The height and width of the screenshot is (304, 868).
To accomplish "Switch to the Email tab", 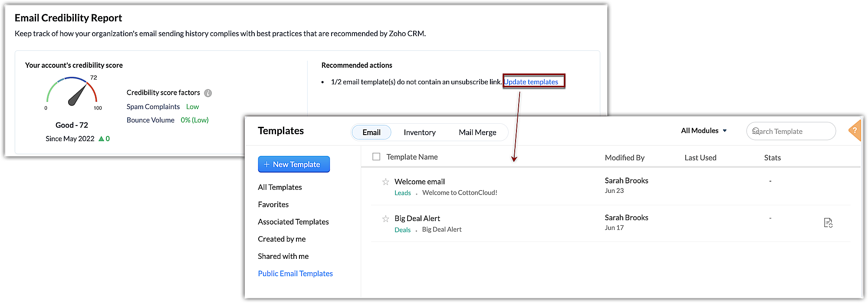I will click(372, 132).
